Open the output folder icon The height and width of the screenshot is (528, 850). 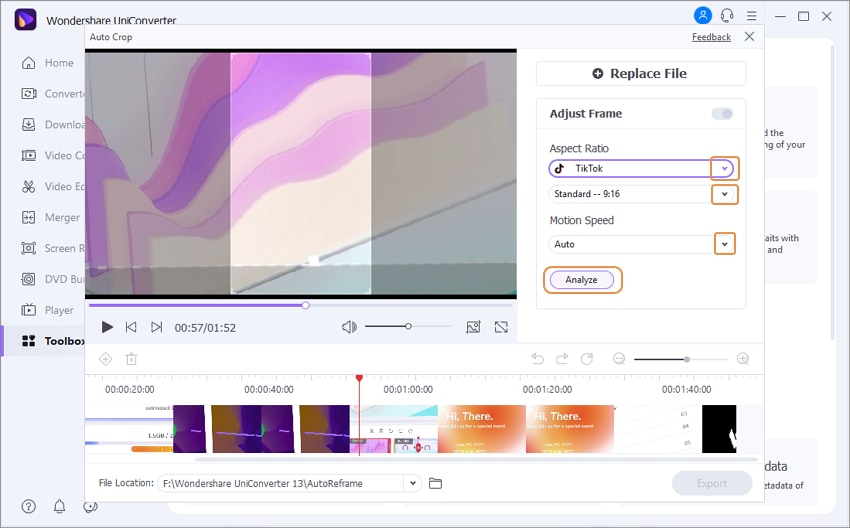tap(435, 484)
